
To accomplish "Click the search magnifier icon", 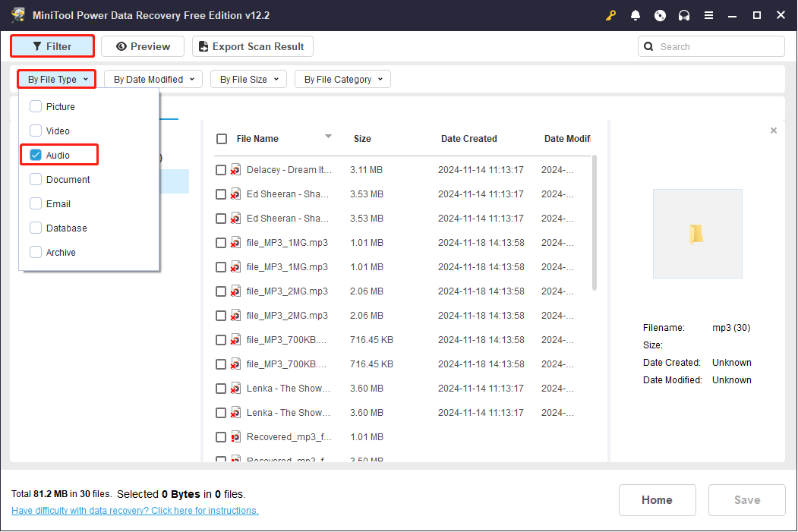I will tap(648, 47).
